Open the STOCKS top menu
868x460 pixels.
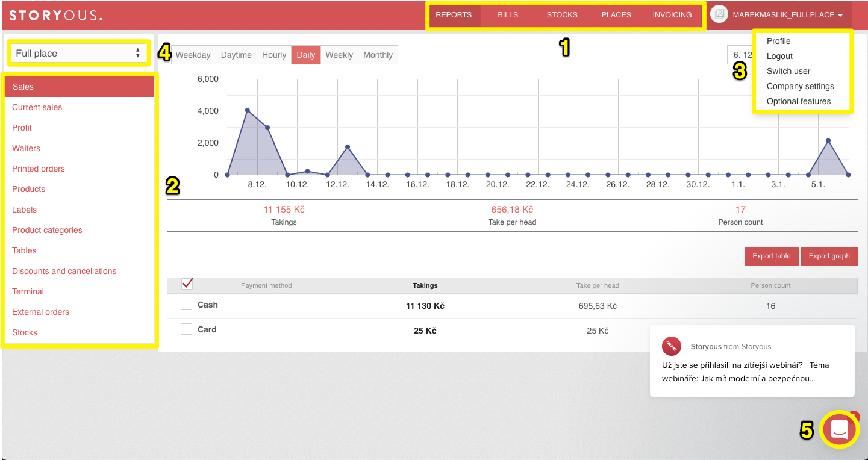562,15
